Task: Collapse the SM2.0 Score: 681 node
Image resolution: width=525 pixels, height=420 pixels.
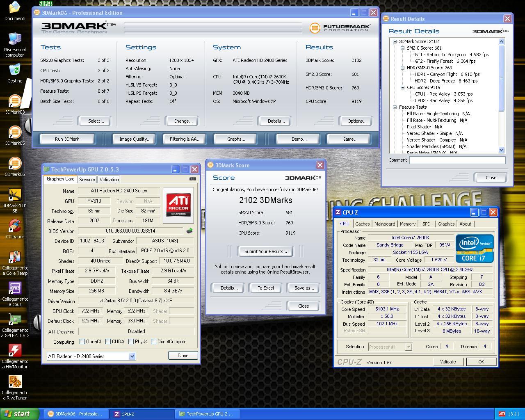Action: click(x=402, y=48)
